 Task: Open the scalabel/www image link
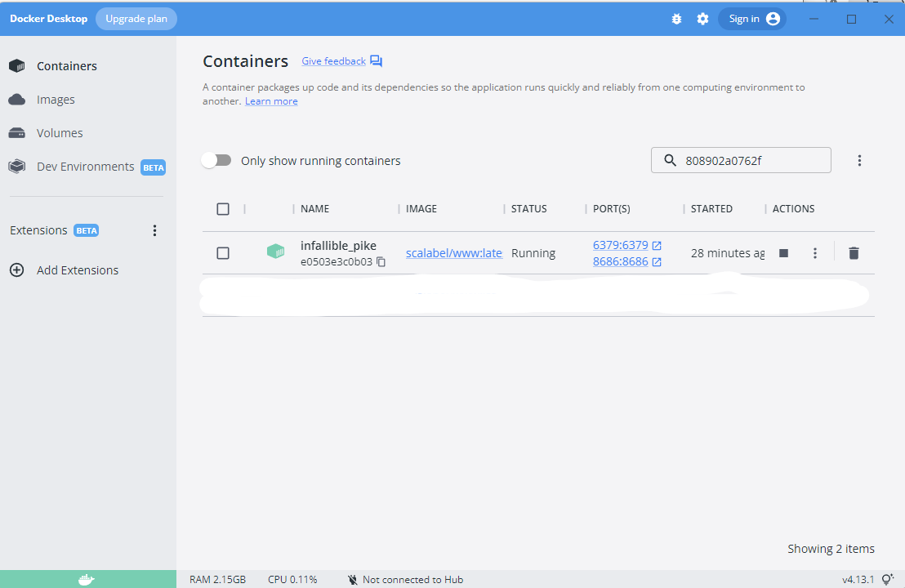pos(454,253)
